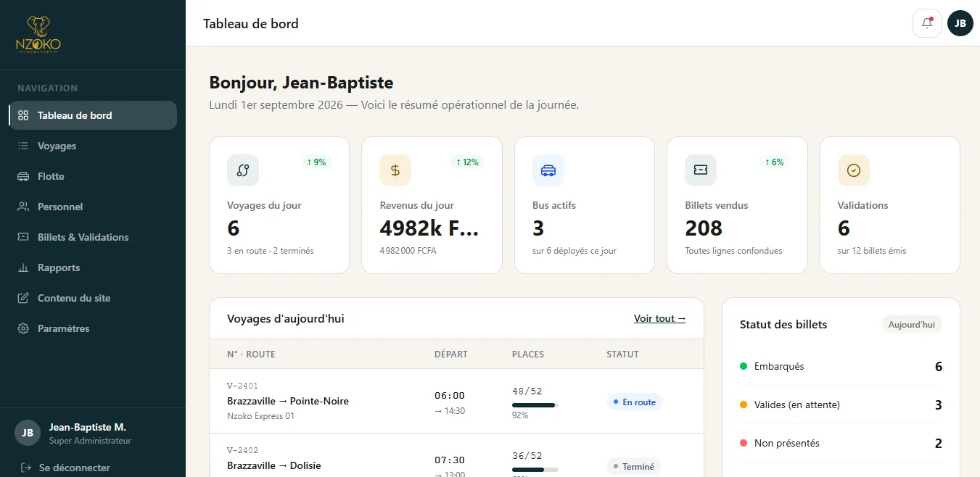Click the 12% trend badge on Revenus card
This screenshot has height=477, width=980.
(467, 162)
